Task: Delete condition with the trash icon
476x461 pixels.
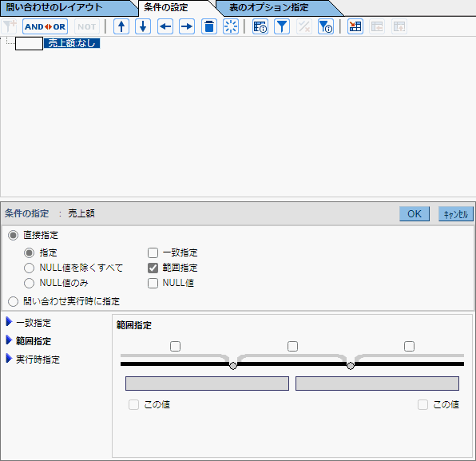Action: [x=209, y=26]
